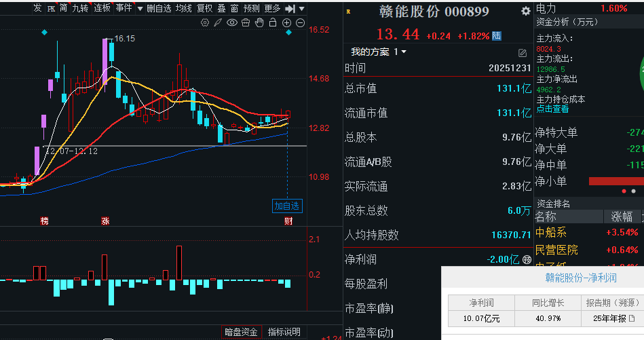Expand the 我的方案 1 dropdown
Image resolution: width=644 pixels, height=340 pixels.
pos(404,52)
